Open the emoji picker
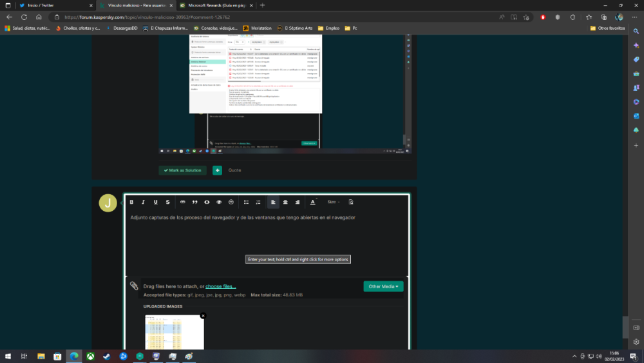The height and width of the screenshot is (363, 644). click(231, 202)
